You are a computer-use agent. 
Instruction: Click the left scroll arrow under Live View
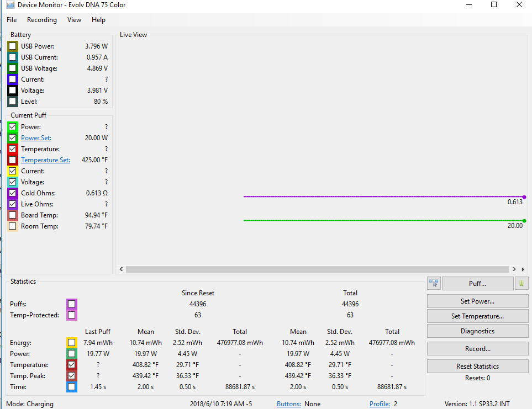122,269
